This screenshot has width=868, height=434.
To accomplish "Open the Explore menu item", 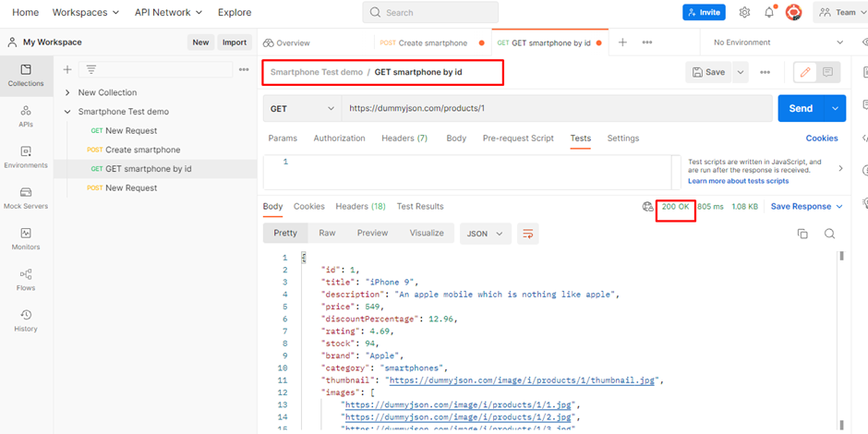I will (235, 12).
